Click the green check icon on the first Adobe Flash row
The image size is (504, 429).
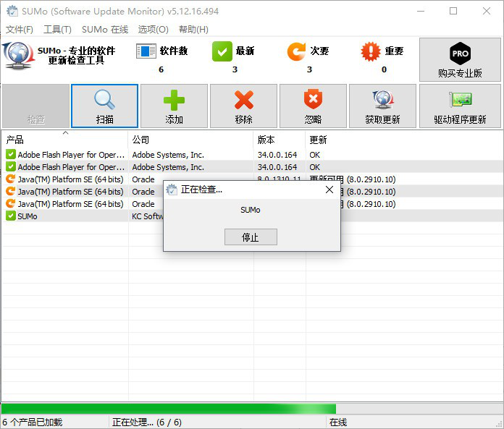point(11,154)
